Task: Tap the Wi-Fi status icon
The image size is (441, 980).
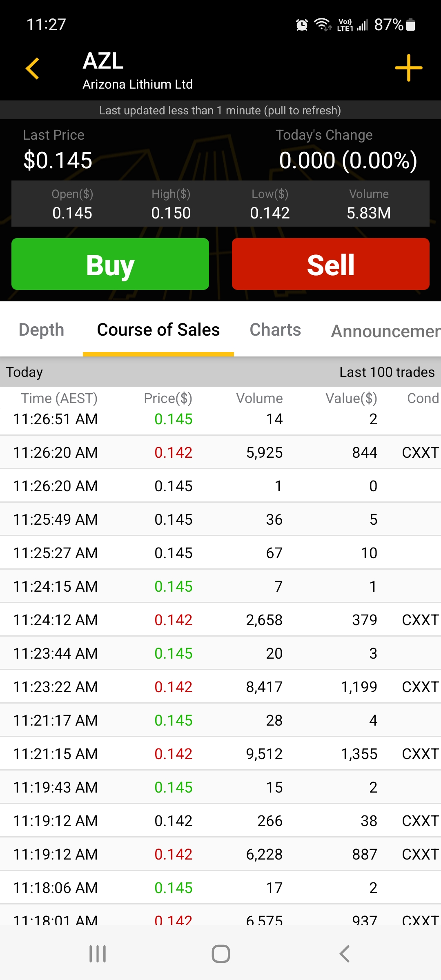Action: [x=323, y=25]
